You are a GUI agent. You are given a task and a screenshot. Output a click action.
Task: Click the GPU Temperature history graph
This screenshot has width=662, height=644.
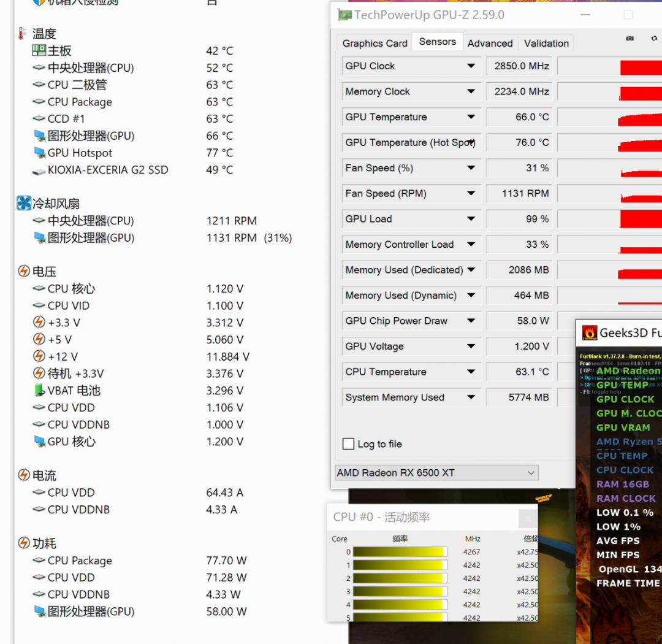[x=610, y=117]
